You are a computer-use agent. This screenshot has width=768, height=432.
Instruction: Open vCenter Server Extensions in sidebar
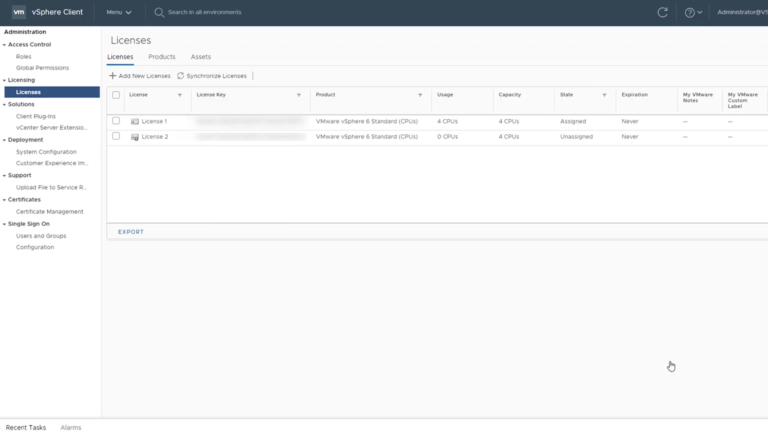[x=51, y=127]
